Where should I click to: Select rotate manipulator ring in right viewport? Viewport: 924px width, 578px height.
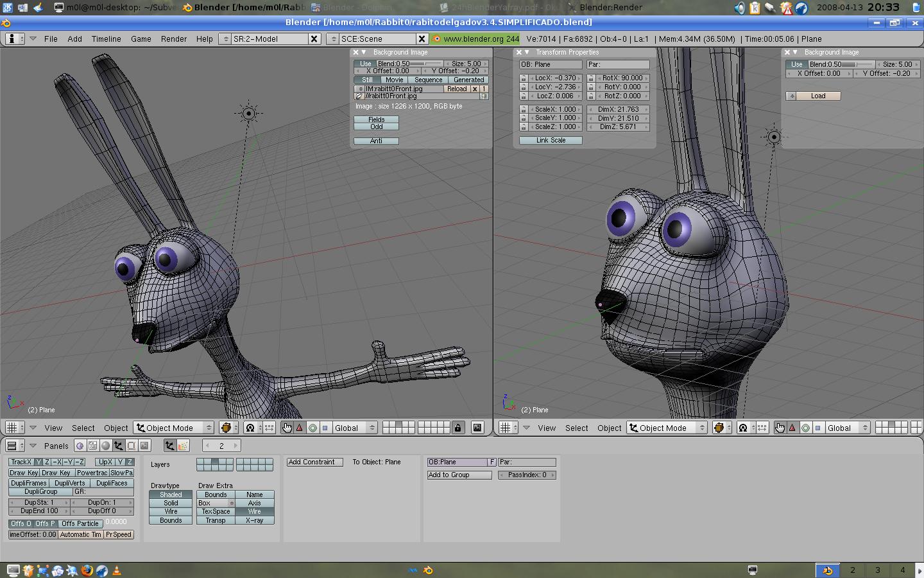tap(805, 428)
